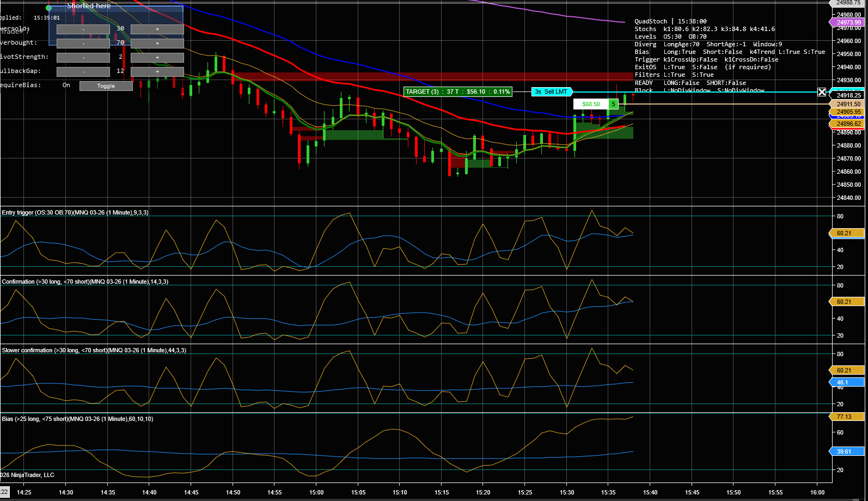Image resolution: width=868 pixels, height=501 pixels.
Task: Click the Confirmation (>30 long, <70 short) label
Action: coord(85,282)
